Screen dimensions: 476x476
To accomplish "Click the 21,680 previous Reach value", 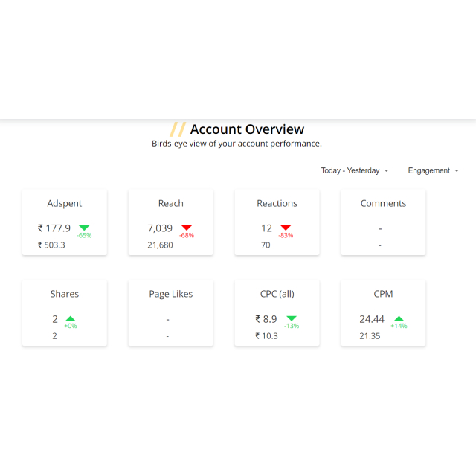I will pos(161,245).
